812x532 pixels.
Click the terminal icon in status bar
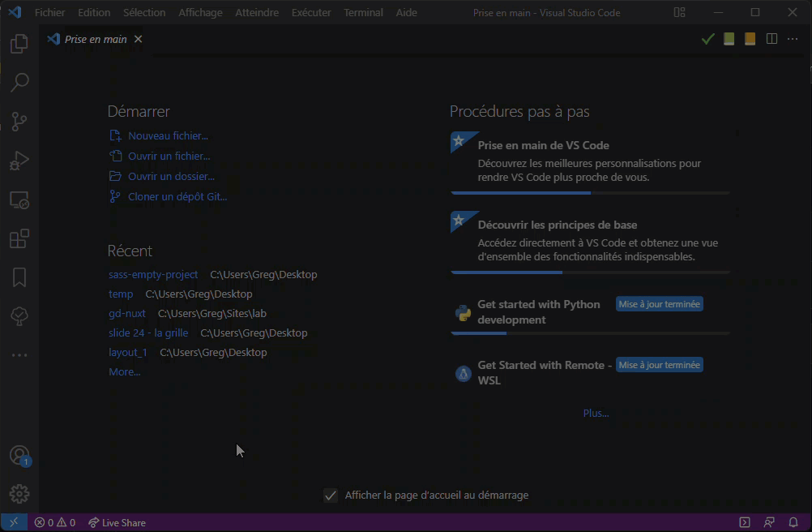pos(745,523)
